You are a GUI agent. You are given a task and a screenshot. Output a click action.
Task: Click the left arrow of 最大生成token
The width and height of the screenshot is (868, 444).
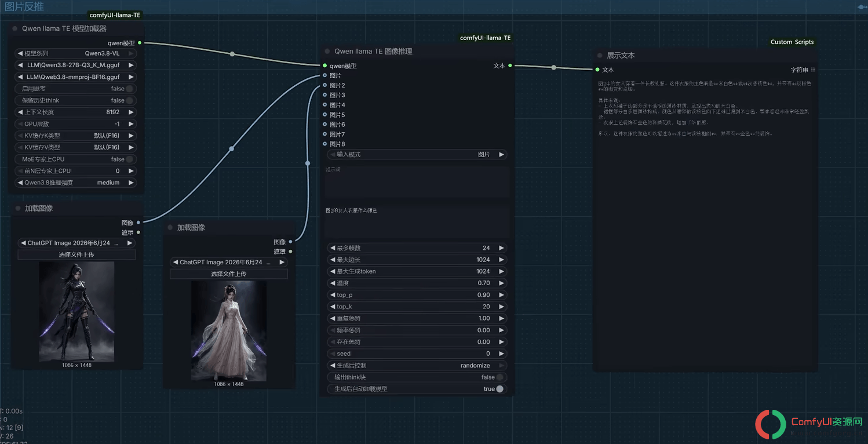pos(333,271)
